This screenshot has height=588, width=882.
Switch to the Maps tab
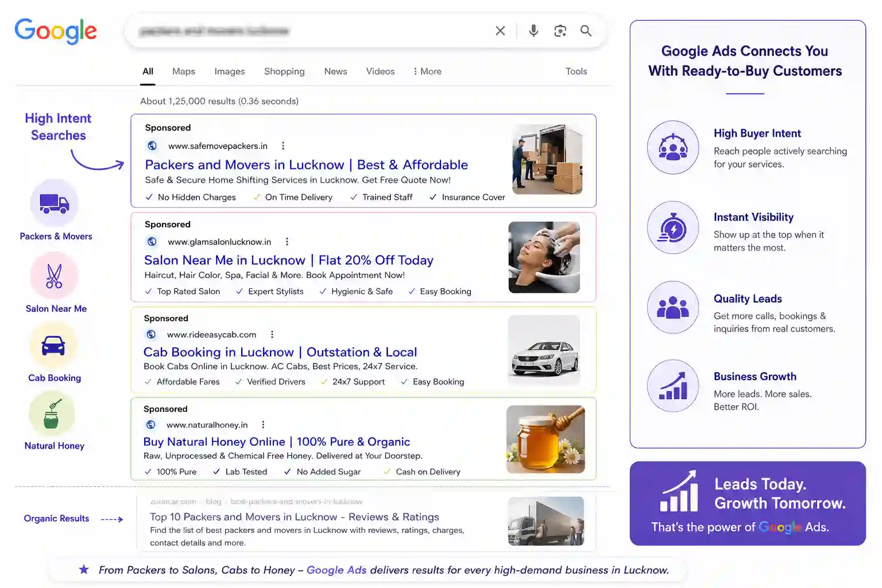[x=184, y=71]
